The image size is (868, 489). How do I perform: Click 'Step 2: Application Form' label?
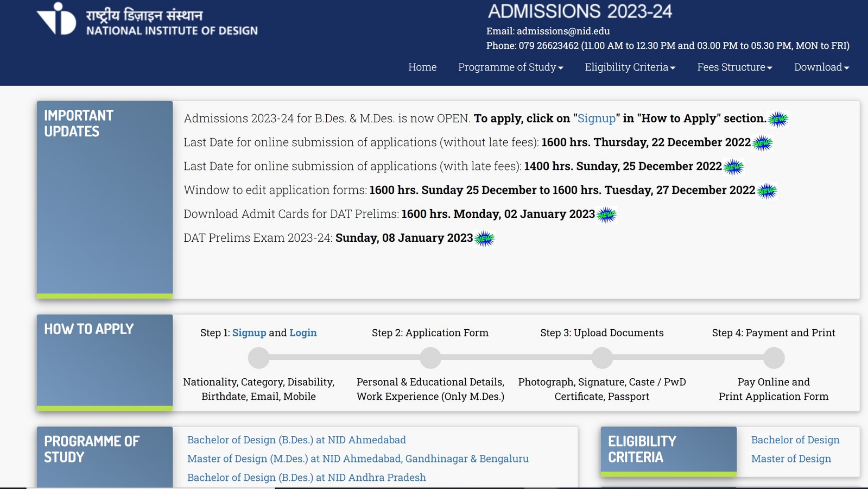[430, 333]
